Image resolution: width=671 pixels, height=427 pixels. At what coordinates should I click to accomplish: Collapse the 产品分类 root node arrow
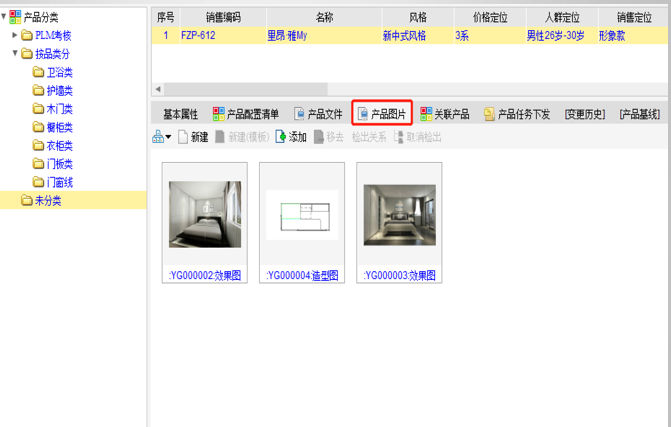tap(3, 17)
